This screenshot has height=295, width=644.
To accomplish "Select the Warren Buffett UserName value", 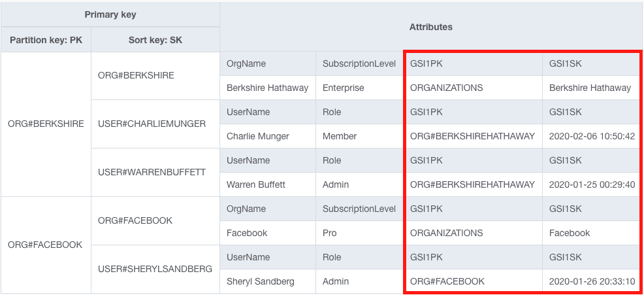I will pos(256,184).
